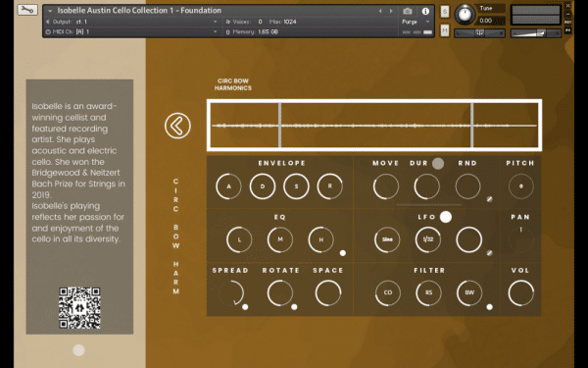
Task: Toggle the Mute M button
Action: click(444, 30)
